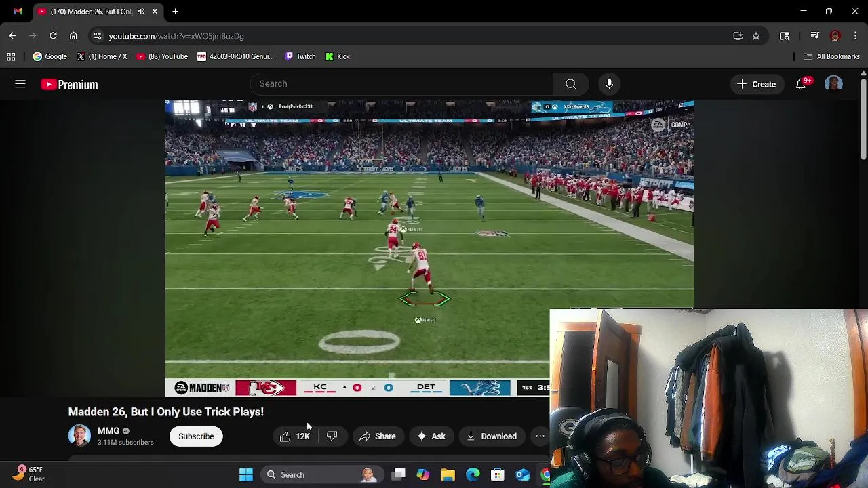Open the browser home page
Screen dimensions: 868x488
[x=73, y=36]
